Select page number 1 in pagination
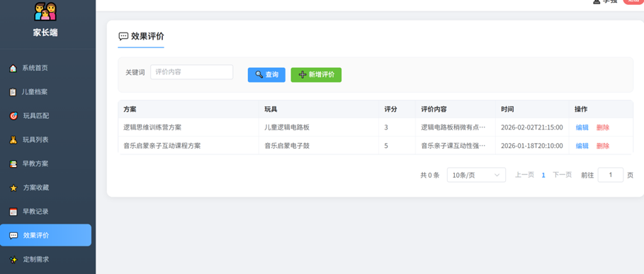This screenshot has width=644, height=274. (x=543, y=175)
